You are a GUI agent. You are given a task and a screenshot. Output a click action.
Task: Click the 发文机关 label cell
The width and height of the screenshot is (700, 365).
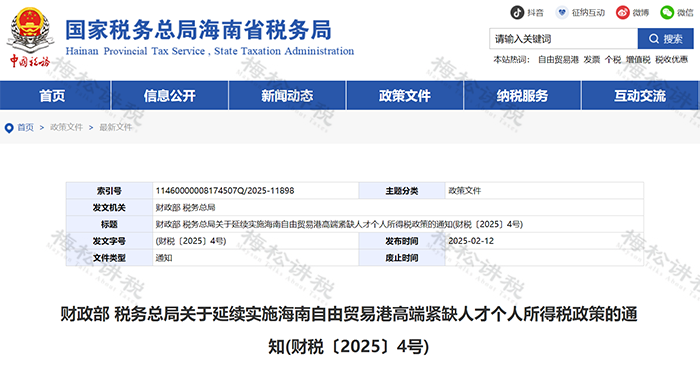point(109,207)
